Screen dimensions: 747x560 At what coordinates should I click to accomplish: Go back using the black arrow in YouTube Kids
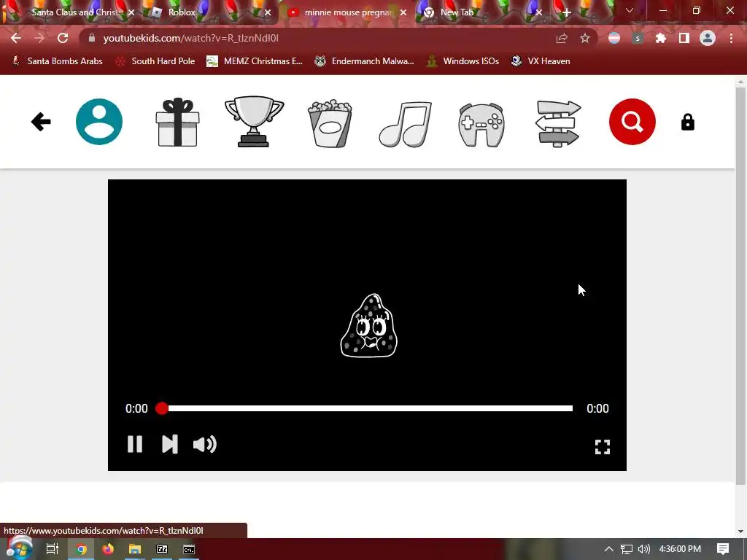(x=41, y=122)
